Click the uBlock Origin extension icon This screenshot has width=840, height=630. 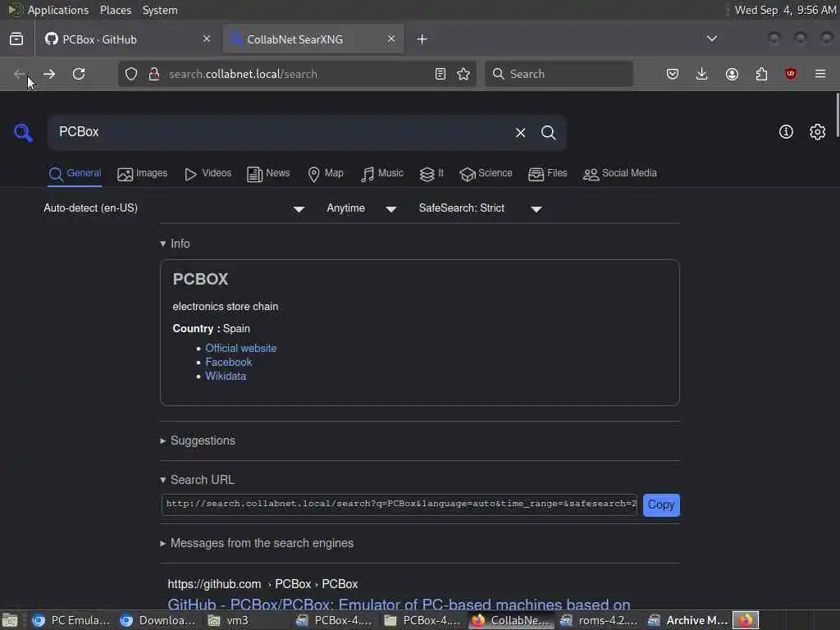pyautogui.click(x=791, y=74)
